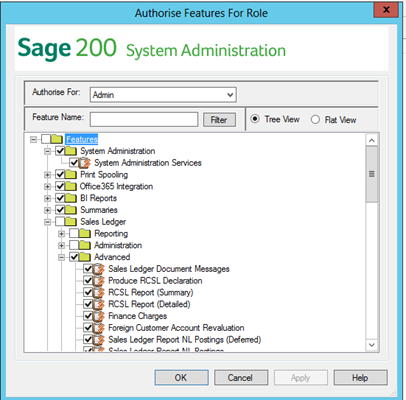
Task: Click the Cancel button
Action: (x=241, y=378)
